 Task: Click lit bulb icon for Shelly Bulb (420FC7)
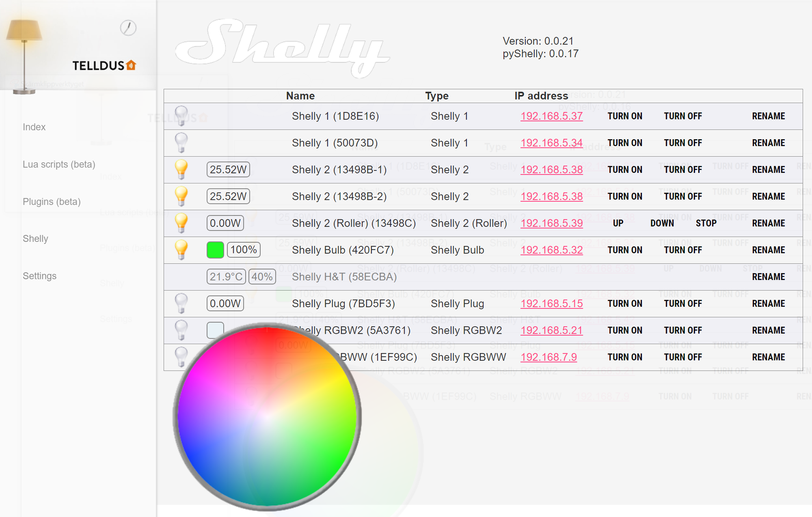point(181,250)
